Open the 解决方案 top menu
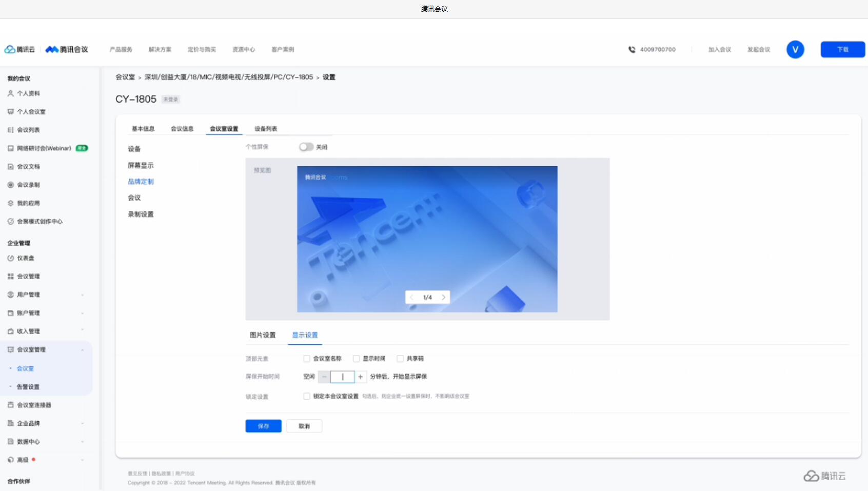 (x=160, y=50)
